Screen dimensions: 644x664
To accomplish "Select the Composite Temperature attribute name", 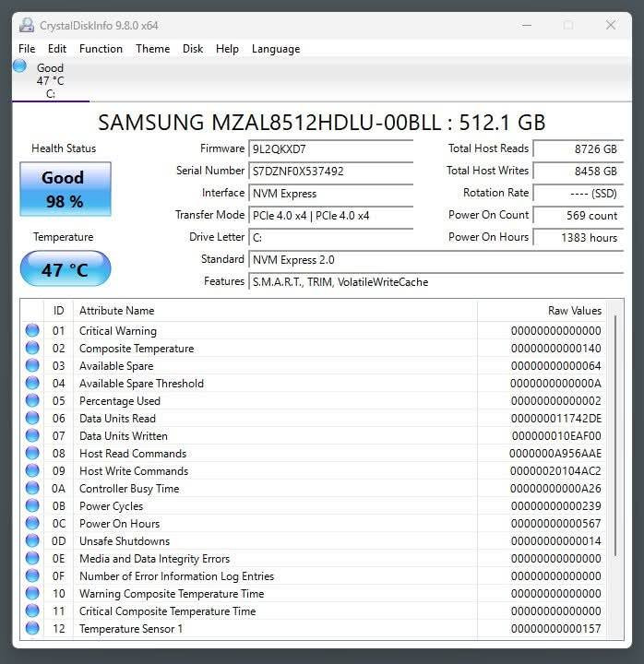I will tap(137, 349).
